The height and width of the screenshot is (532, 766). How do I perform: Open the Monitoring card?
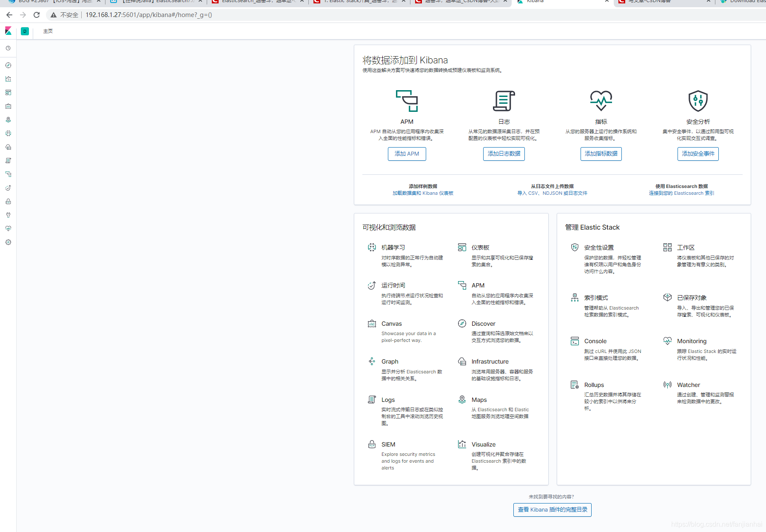[x=701, y=349]
